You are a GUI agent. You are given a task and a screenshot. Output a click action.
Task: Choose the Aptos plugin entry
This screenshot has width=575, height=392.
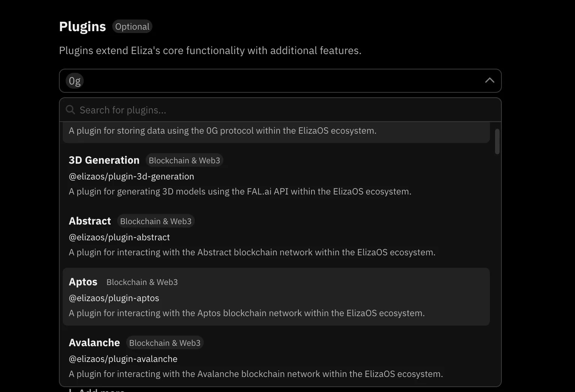coord(83,282)
